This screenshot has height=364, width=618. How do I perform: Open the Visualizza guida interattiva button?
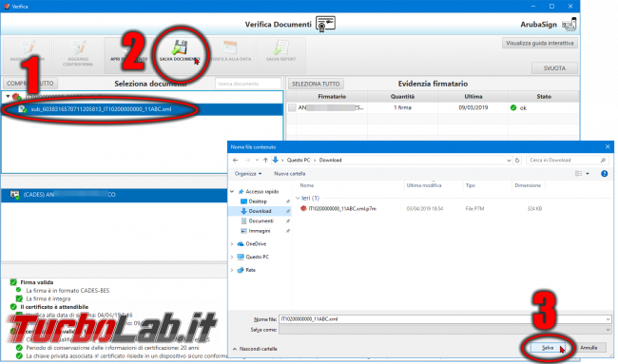pos(540,43)
